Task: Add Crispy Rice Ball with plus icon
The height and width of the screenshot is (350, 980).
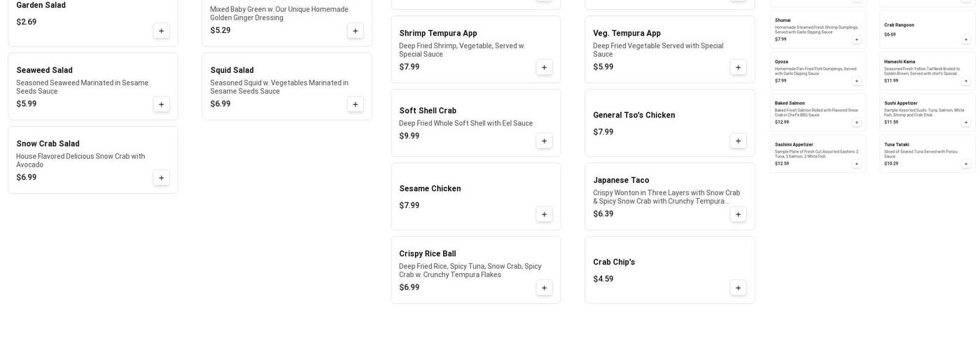Action: (x=544, y=288)
